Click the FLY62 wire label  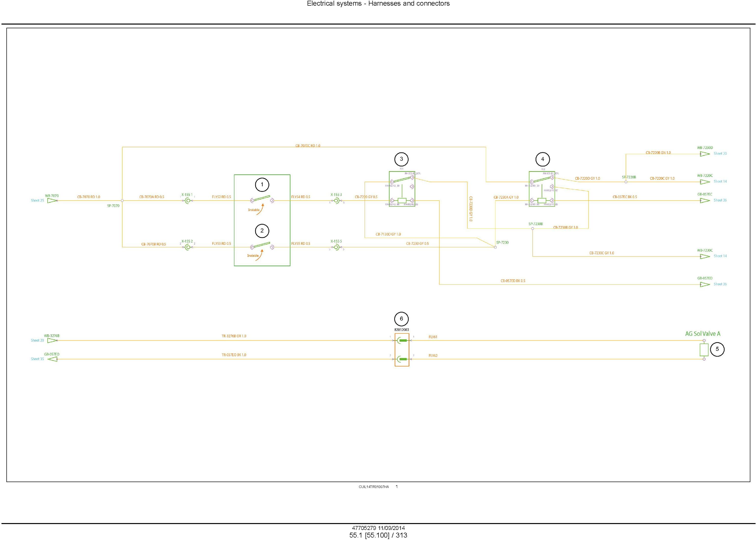click(x=433, y=356)
